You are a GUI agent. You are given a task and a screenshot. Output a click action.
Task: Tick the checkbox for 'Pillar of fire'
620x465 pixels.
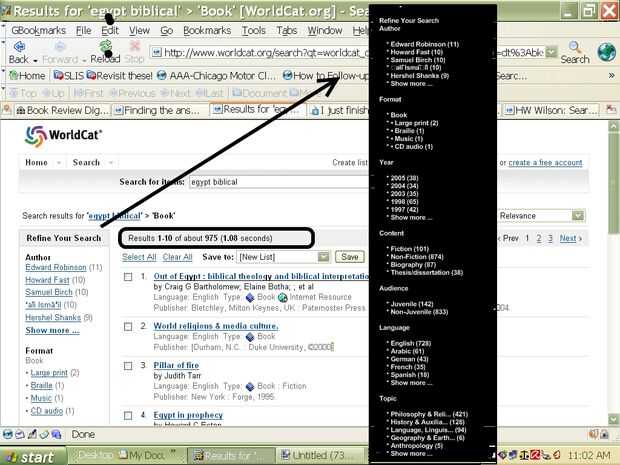click(x=128, y=366)
